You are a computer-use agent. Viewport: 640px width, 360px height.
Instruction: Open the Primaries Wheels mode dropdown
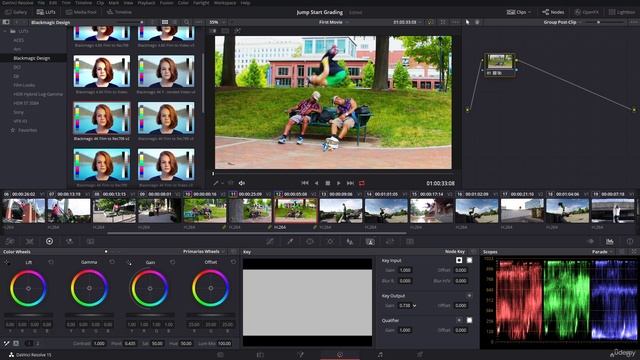click(x=204, y=251)
